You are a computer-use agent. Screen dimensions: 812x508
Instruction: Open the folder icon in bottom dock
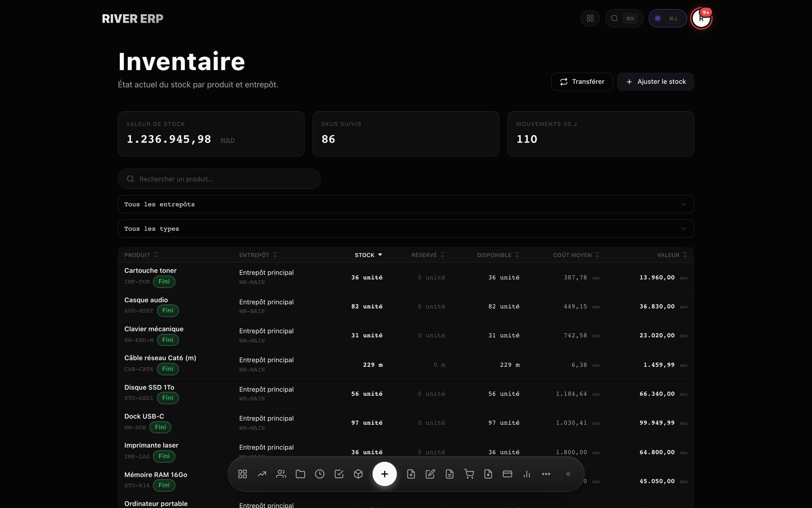(x=300, y=474)
